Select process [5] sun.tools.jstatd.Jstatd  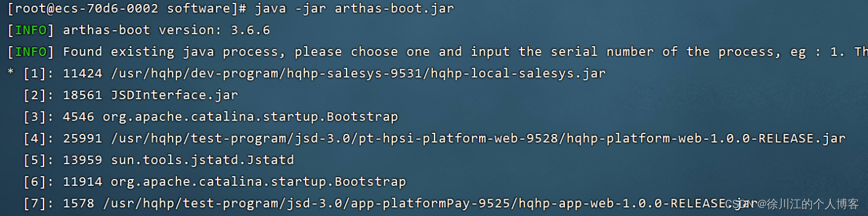159,160
